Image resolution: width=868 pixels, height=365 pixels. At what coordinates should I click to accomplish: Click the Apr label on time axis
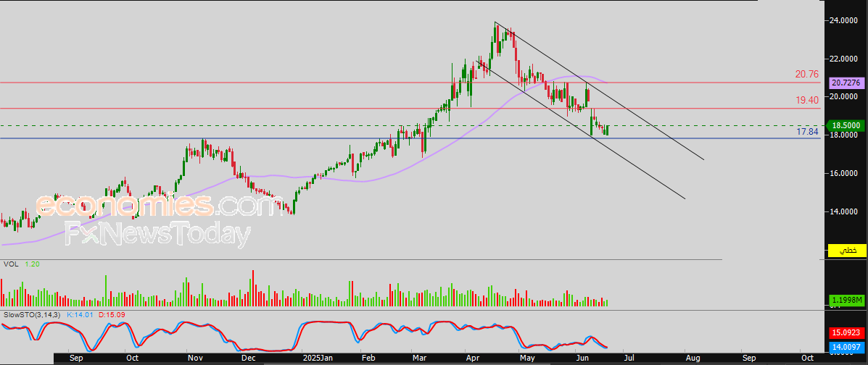(x=472, y=358)
